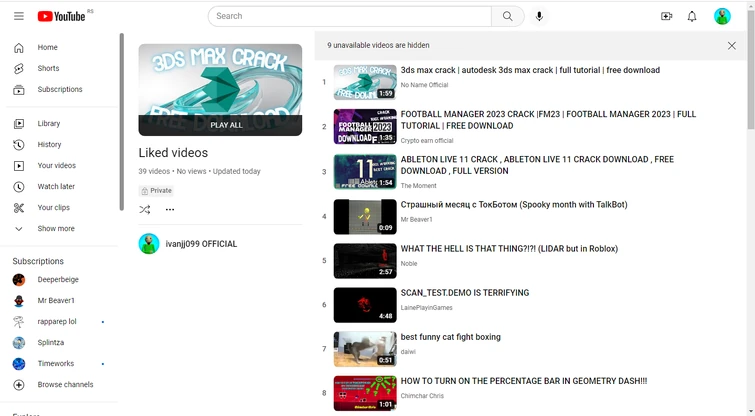Viewport: 755px width, 416px height.
Task: Open daiwi channel link
Action: point(408,352)
